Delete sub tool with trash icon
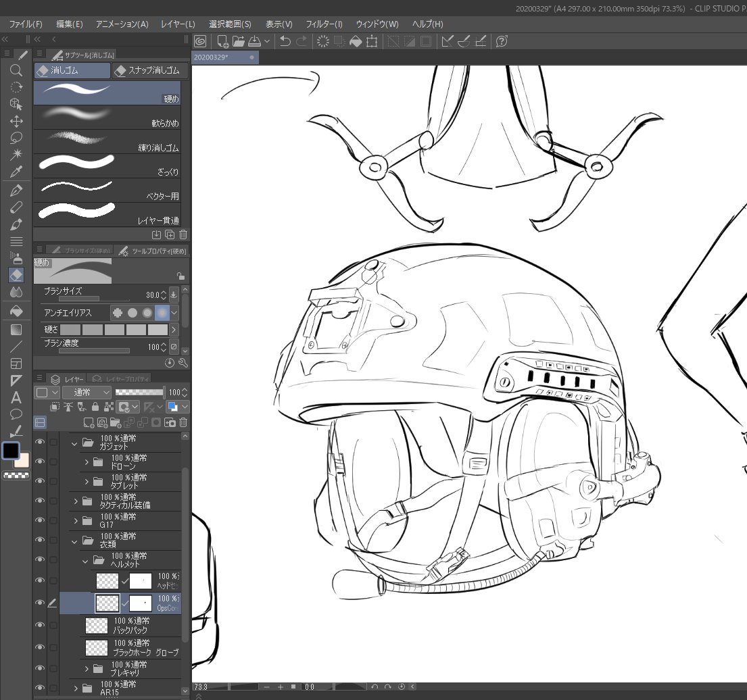Screen dimensions: 747x700 pyautogui.click(x=183, y=234)
